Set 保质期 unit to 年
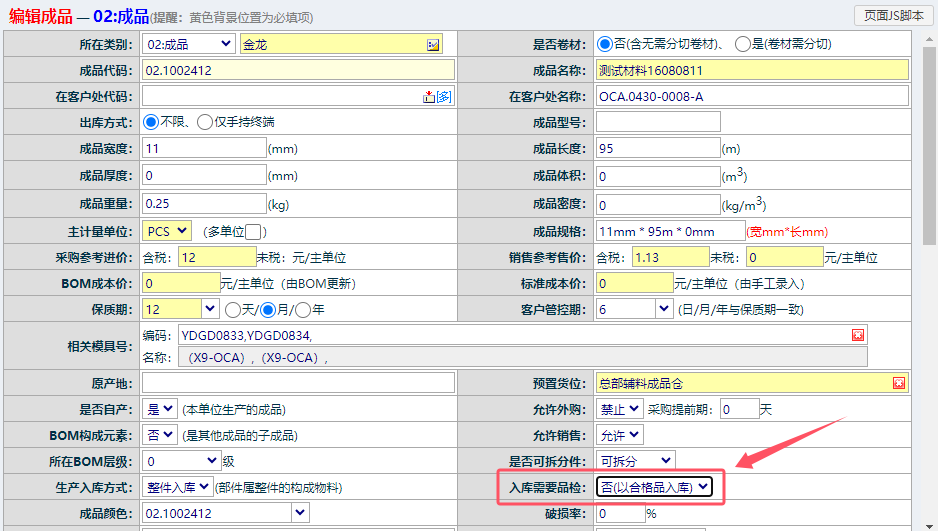The height and width of the screenshot is (531, 938). [x=304, y=309]
